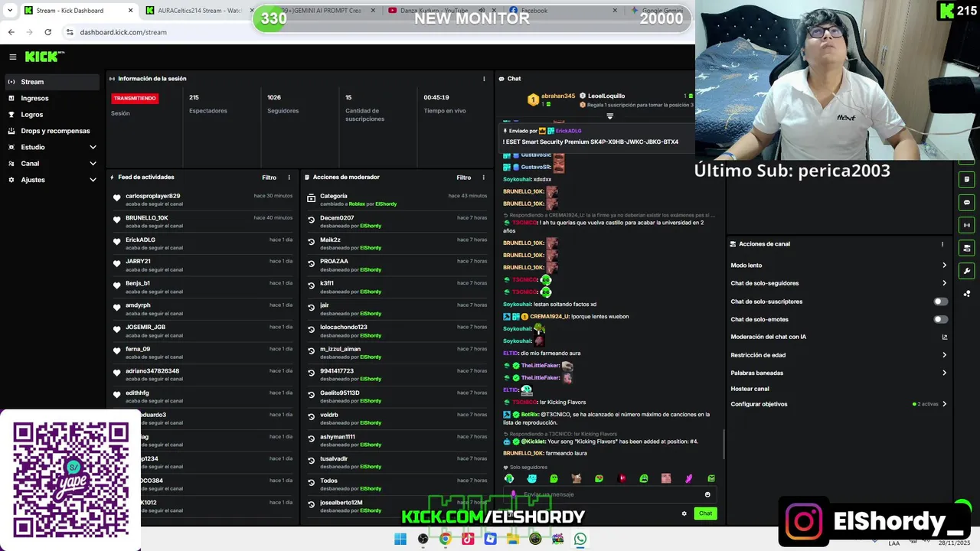This screenshot has width=980, height=551.
Task: Click the three-dots cluster icon in right sidebar
Action: (x=967, y=294)
